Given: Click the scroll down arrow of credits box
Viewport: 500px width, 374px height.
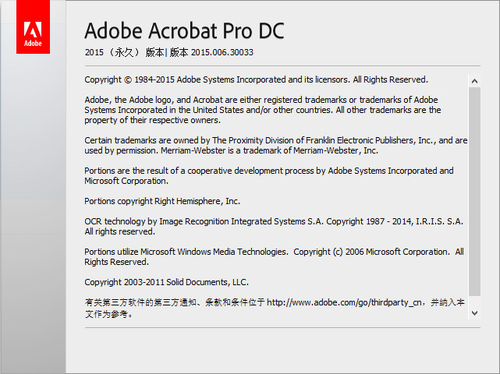Looking at the screenshot, I should (475, 313).
